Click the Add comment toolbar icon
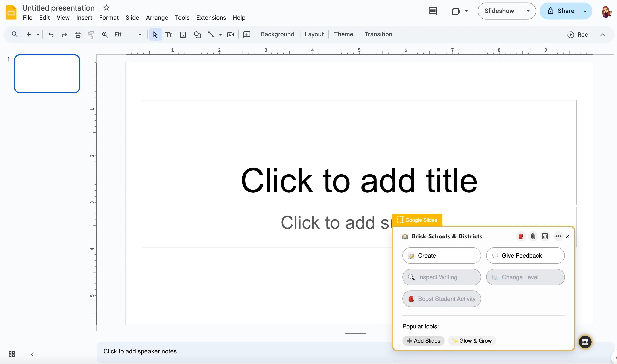 click(x=247, y=35)
